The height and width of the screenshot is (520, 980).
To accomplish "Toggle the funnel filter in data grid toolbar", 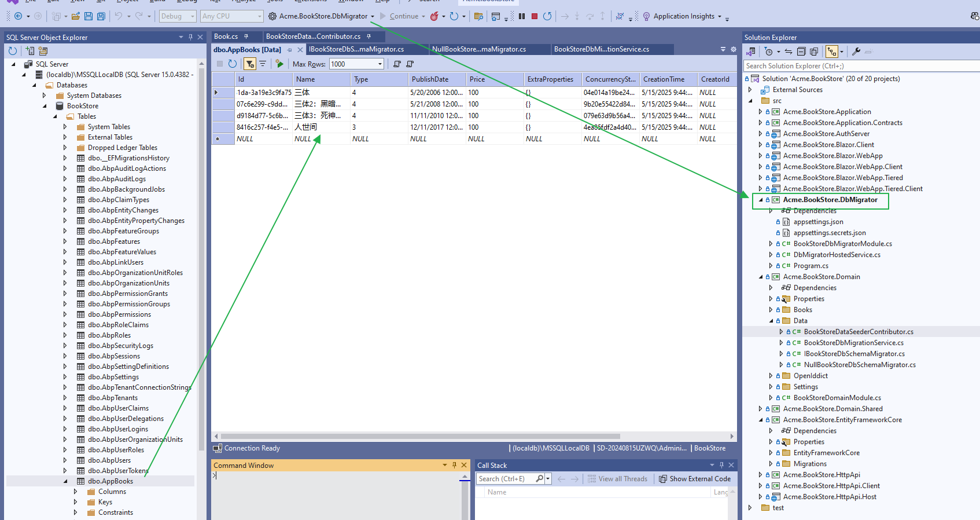I will tap(250, 64).
